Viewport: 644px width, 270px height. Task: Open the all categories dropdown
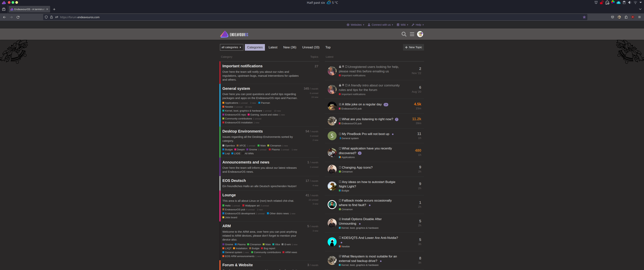pos(232,47)
